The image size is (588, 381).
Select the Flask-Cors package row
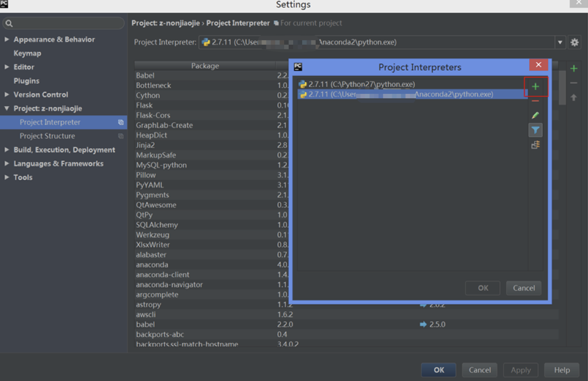coord(212,115)
